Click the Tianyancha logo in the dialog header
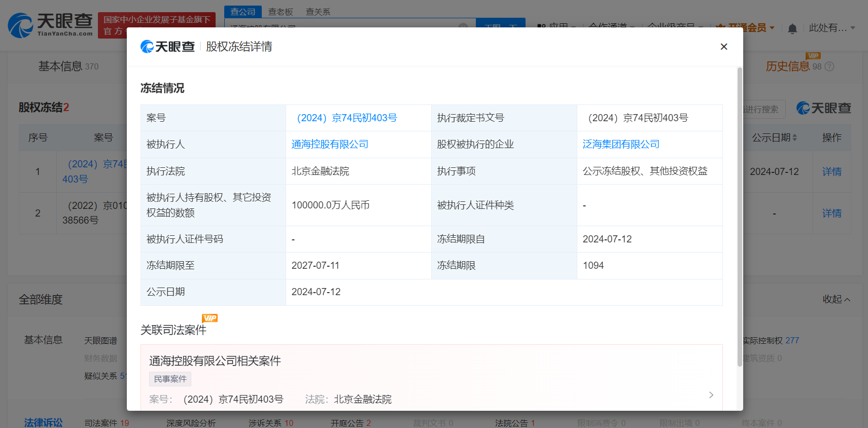 tap(167, 47)
